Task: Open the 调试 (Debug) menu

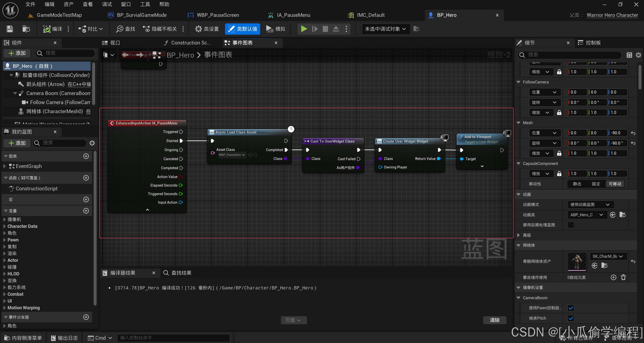Action: pyautogui.click(x=107, y=4)
